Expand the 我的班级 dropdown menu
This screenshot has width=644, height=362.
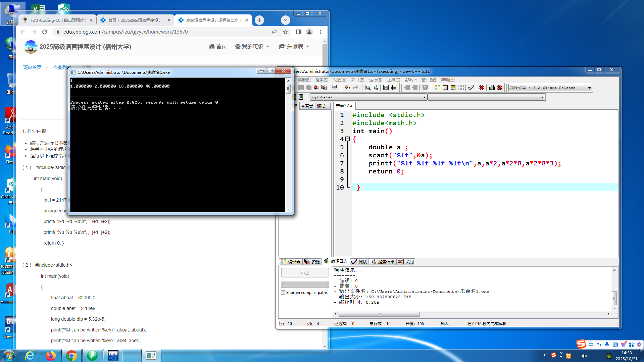252,46
